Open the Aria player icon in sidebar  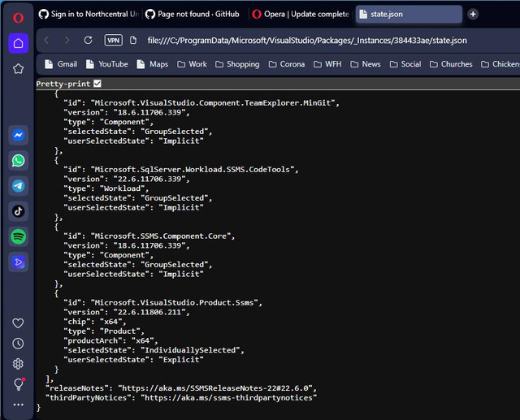click(x=18, y=262)
